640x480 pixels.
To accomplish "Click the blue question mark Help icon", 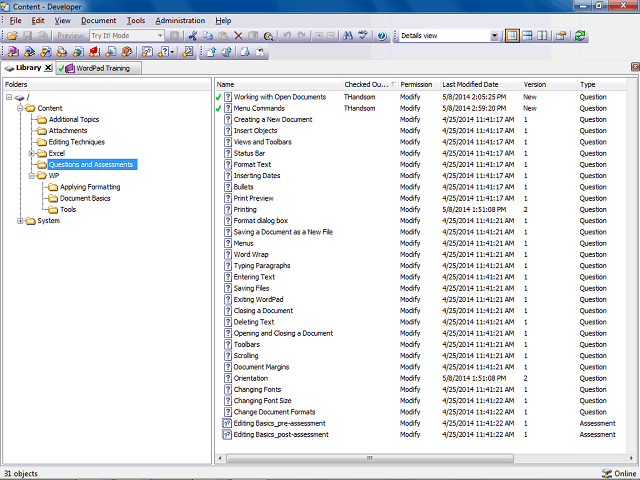I will coord(382,36).
